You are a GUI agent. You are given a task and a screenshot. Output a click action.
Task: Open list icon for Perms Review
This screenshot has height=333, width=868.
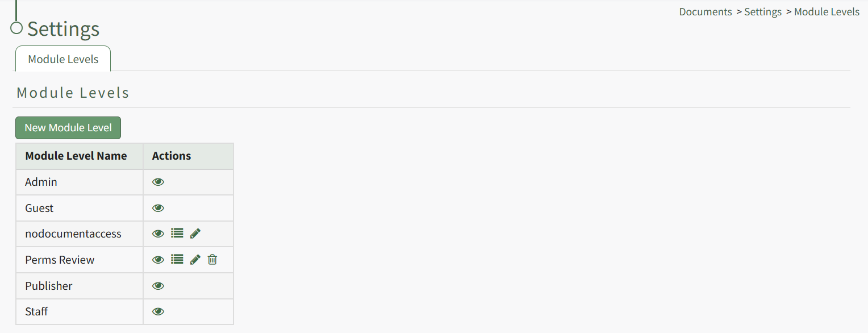(177, 260)
